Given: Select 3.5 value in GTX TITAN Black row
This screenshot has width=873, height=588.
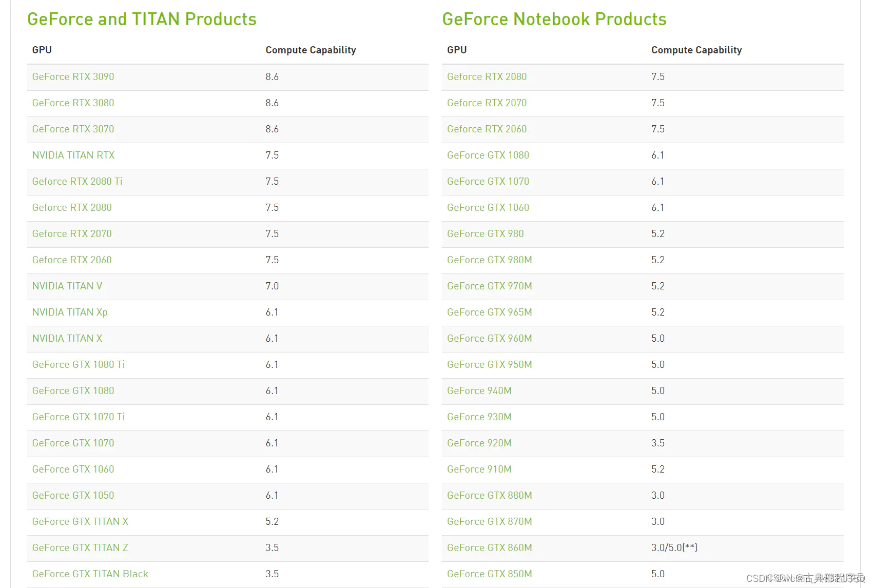Looking at the screenshot, I should point(272,574).
